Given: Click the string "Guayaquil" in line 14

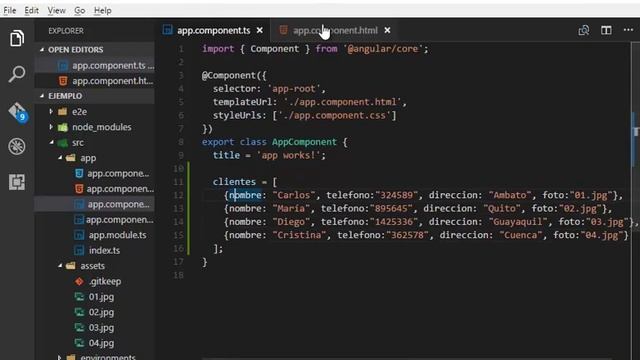Looking at the screenshot, I should [518, 222].
